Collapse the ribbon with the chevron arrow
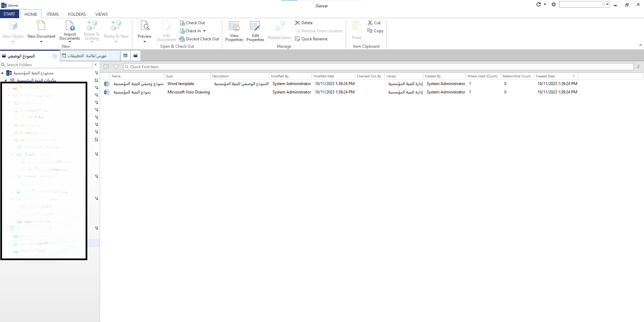 [x=640, y=45]
